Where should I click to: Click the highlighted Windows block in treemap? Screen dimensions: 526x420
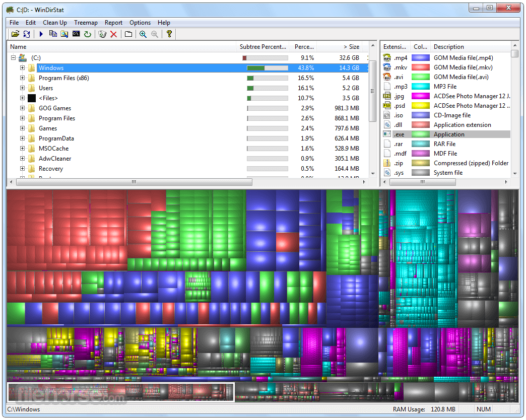point(121,392)
